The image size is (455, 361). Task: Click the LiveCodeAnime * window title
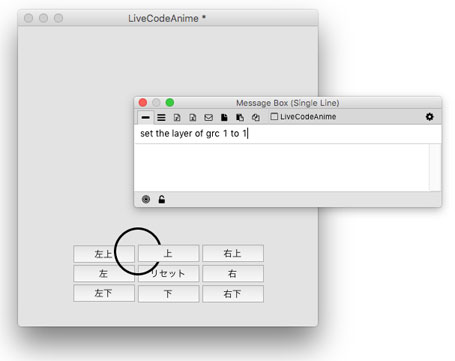(x=167, y=18)
